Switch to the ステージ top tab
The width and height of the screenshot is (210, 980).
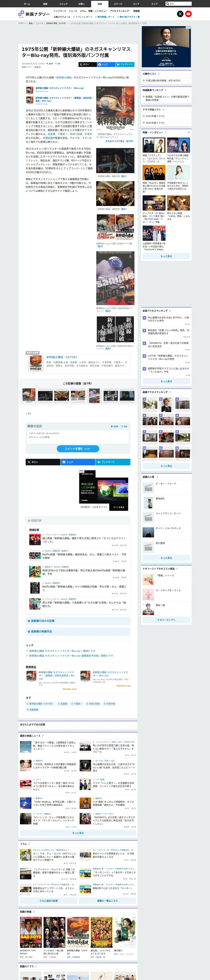pos(118,4)
